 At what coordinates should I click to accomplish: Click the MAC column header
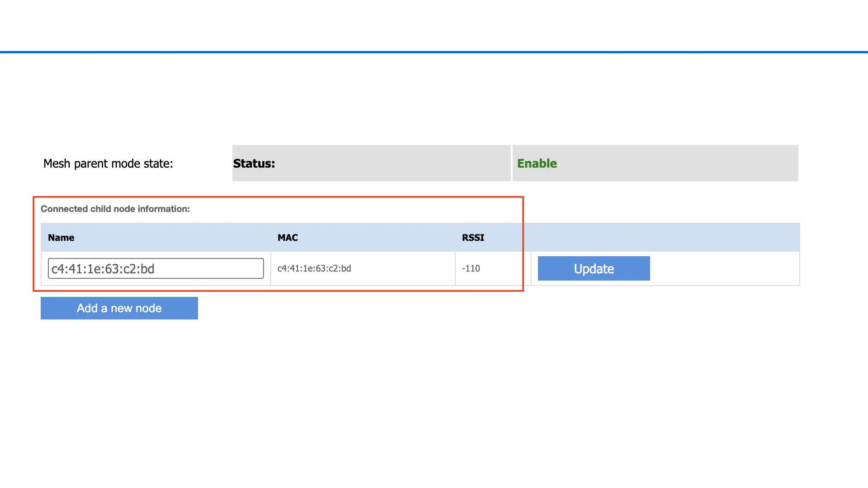pyautogui.click(x=288, y=238)
